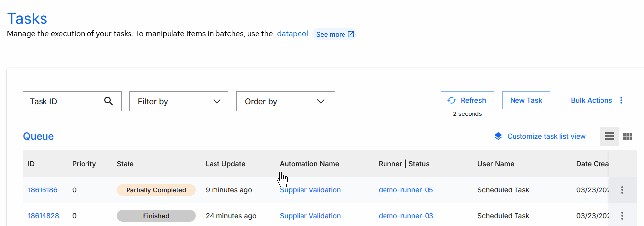
Task: Select runner demo-runner-05
Action: click(405, 190)
